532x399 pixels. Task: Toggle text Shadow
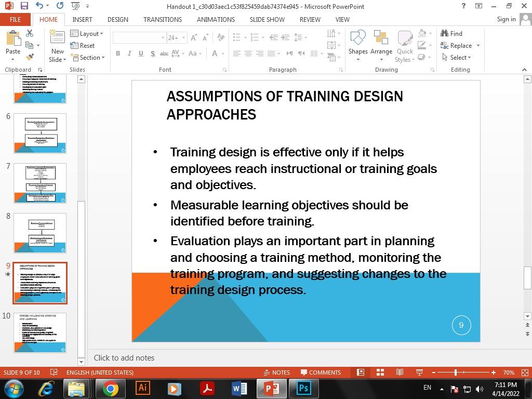(x=153, y=54)
